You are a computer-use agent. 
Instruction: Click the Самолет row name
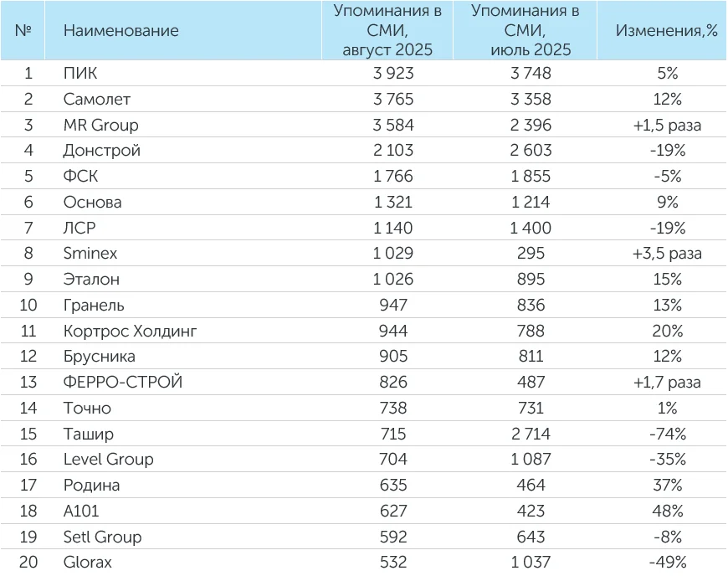(97, 100)
